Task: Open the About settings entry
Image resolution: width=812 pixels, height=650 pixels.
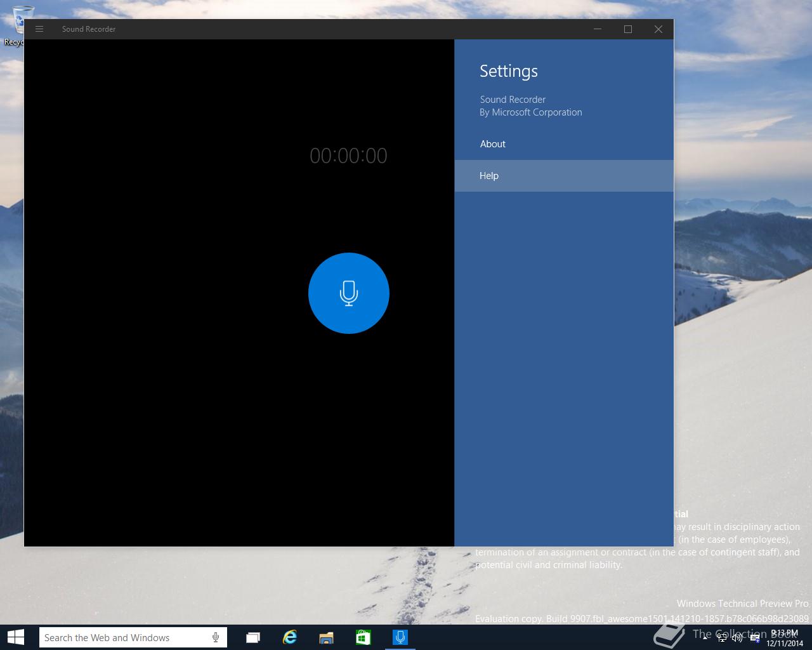Action: coord(564,144)
